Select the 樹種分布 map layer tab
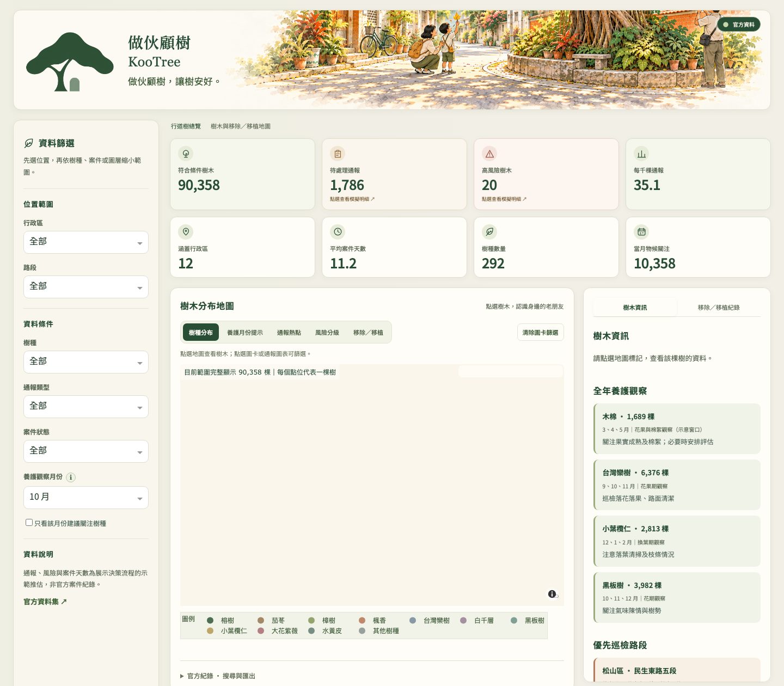Image resolution: width=784 pixels, height=686 pixels. point(201,332)
